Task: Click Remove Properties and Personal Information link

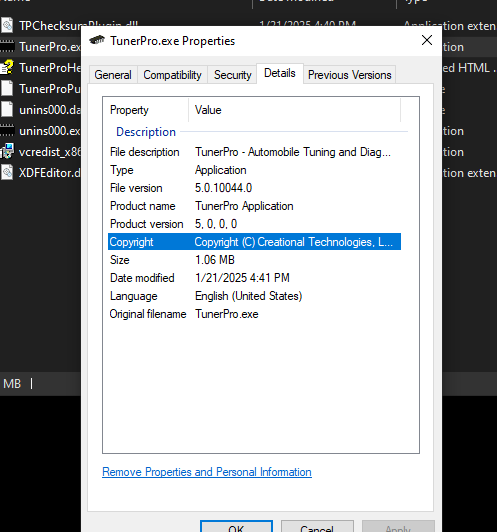Action: point(207,472)
